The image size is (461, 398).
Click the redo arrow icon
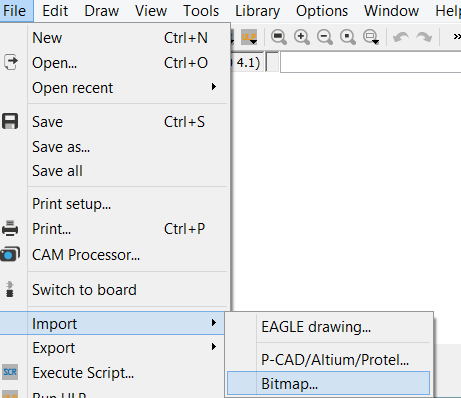click(x=424, y=37)
